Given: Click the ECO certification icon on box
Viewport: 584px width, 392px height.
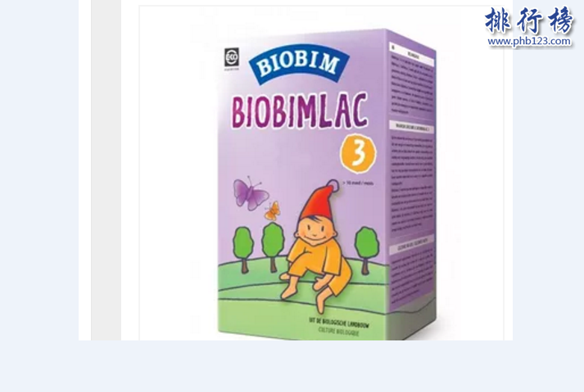Looking at the screenshot, I should pos(231,59).
